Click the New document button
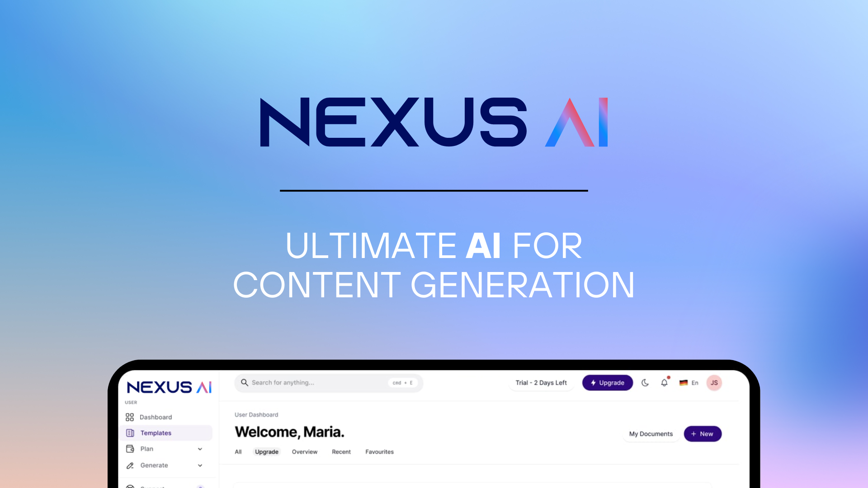Viewport: 868px width, 488px height. click(703, 434)
